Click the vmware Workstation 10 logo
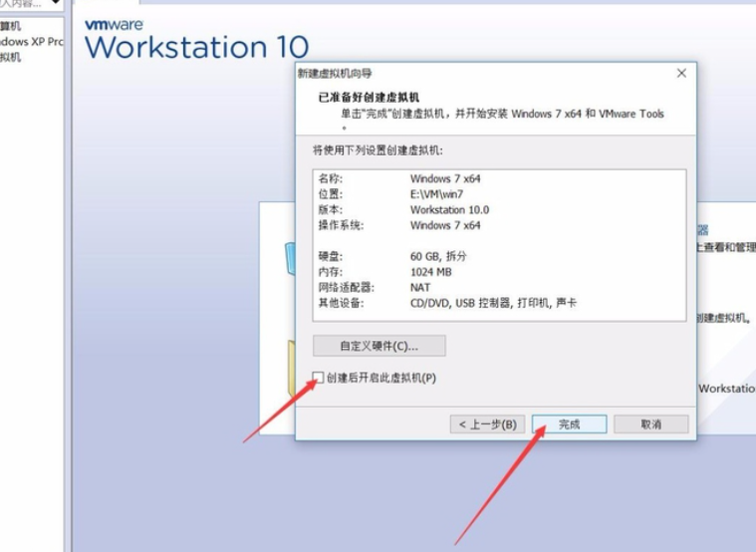Image resolution: width=756 pixels, height=552 pixels. (196, 40)
